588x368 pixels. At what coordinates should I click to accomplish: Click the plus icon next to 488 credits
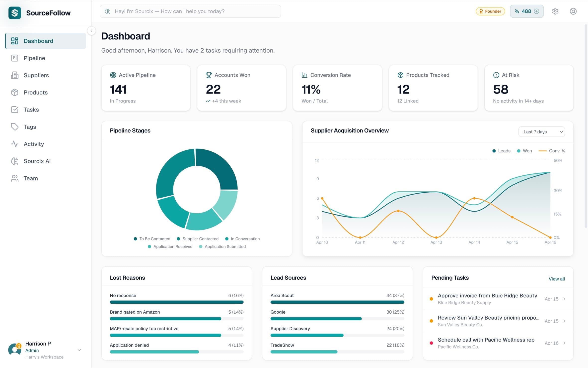click(536, 11)
